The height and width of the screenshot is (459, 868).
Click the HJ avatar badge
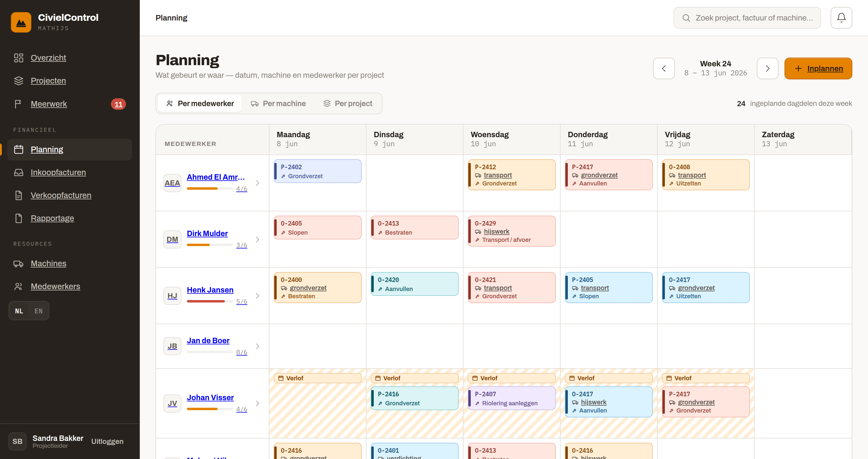click(172, 296)
